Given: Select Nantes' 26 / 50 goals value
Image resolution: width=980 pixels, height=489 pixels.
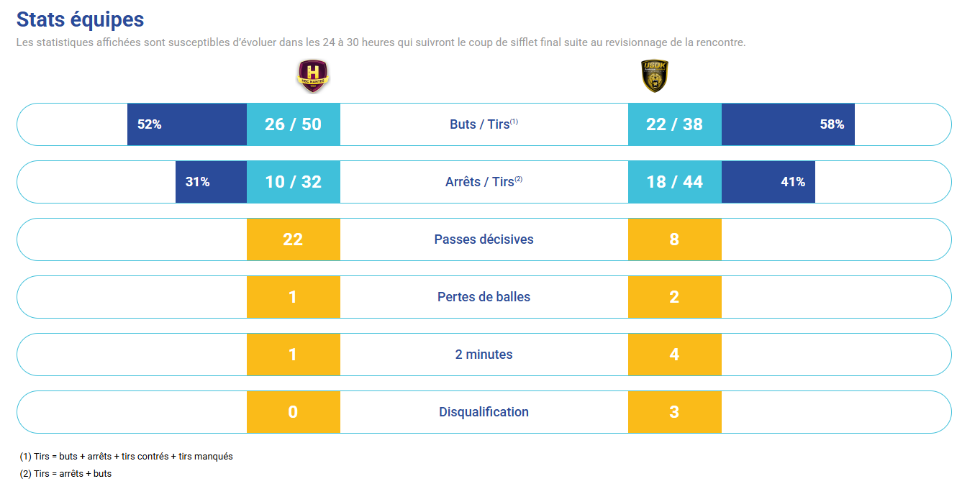Looking at the screenshot, I should point(293,124).
